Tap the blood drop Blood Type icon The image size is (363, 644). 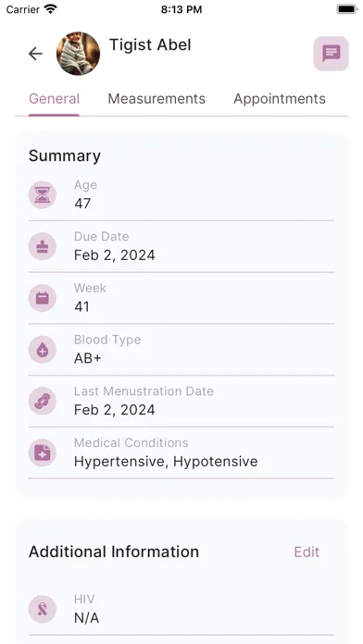coord(43,350)
